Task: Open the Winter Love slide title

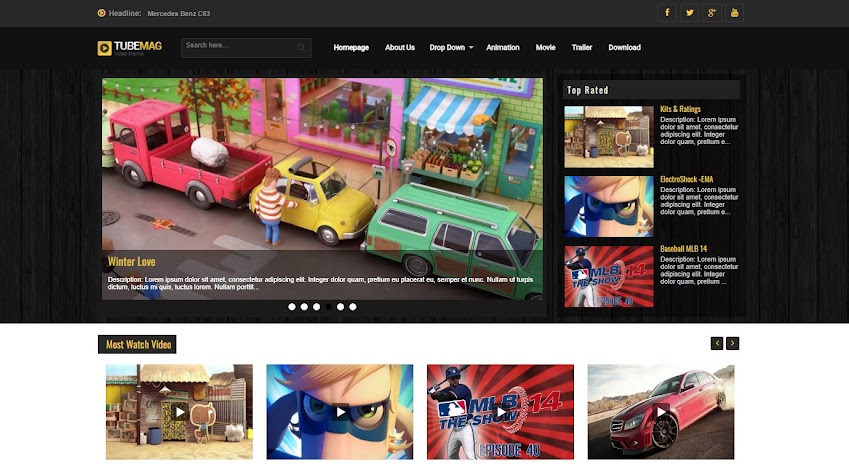Action: click(132, 262)
